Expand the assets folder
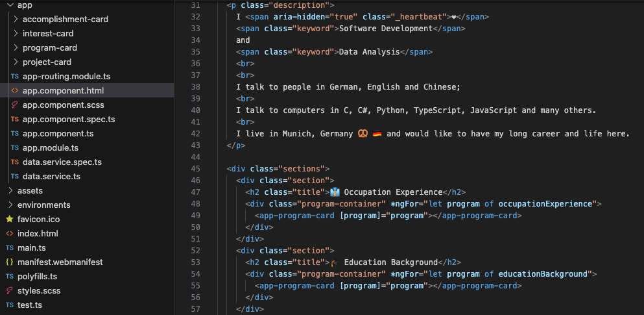Image resolution: width=644 pixels, height=315 pixels. [x=10, y=191]
